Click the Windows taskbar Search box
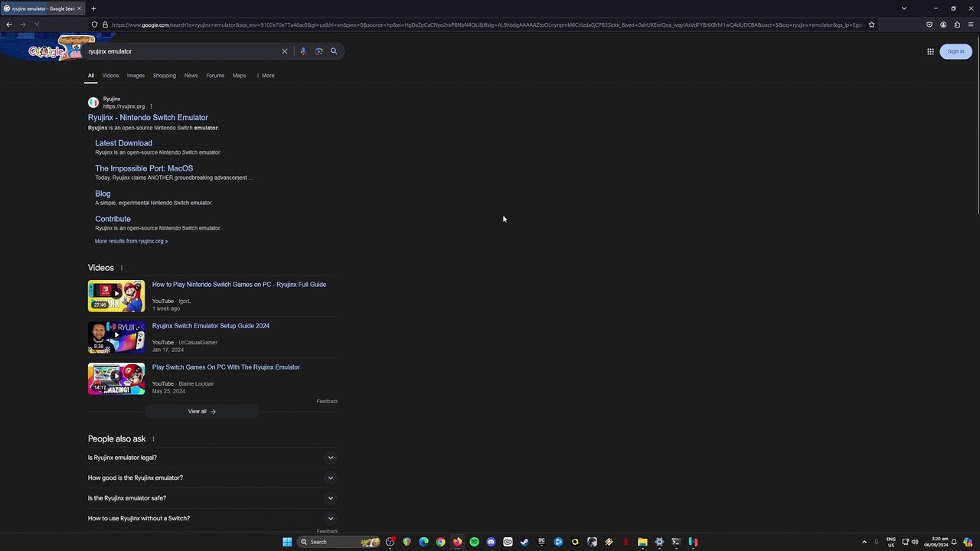 pos(339,542)
